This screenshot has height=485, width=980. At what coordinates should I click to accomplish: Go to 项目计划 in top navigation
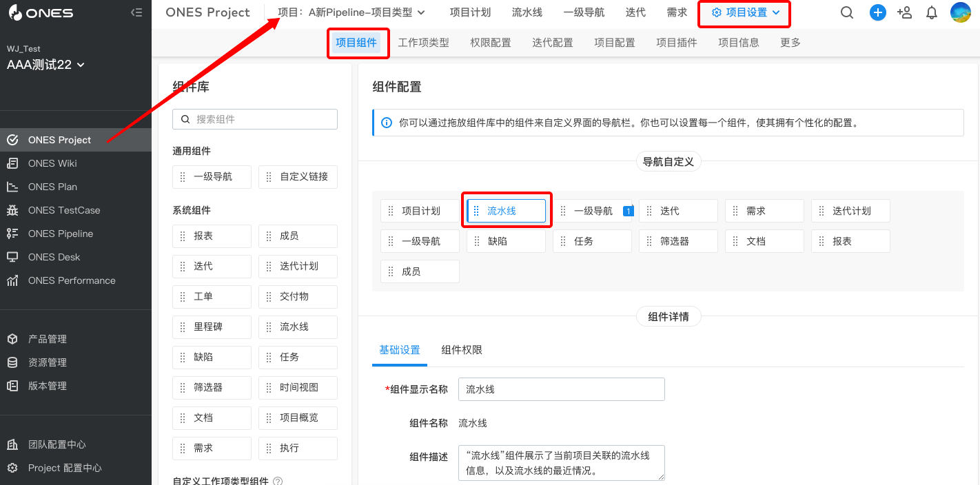[471, 12]
